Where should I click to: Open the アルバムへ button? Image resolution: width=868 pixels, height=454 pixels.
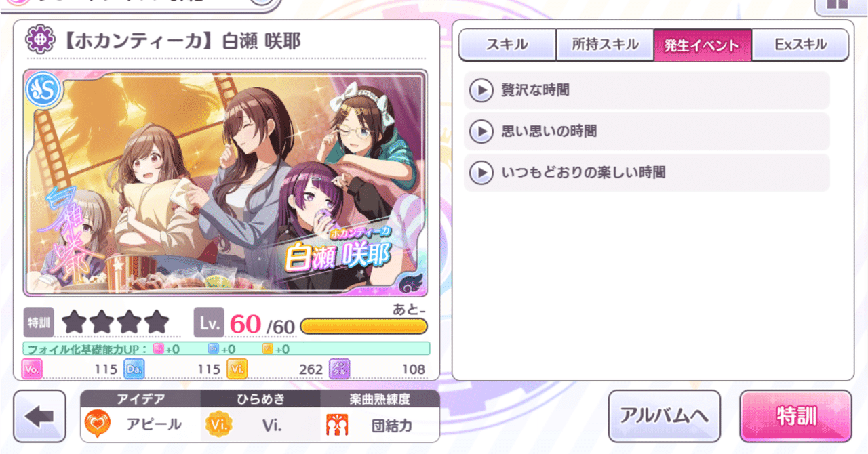point(664,416)
